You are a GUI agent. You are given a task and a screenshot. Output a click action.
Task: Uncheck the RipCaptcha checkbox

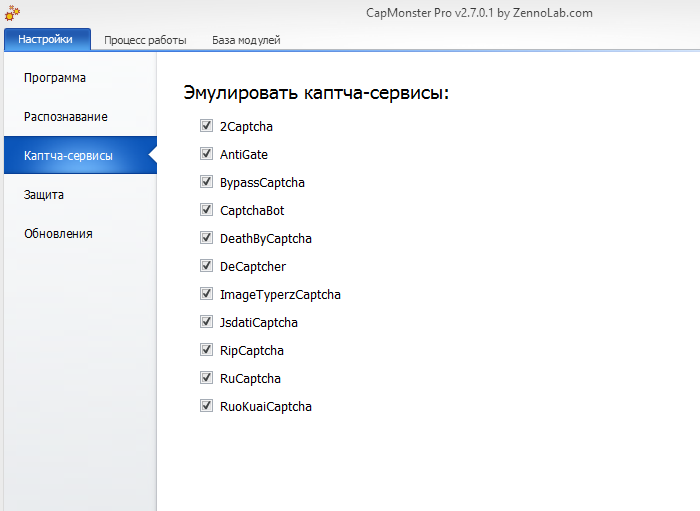[x=206, y=350]
